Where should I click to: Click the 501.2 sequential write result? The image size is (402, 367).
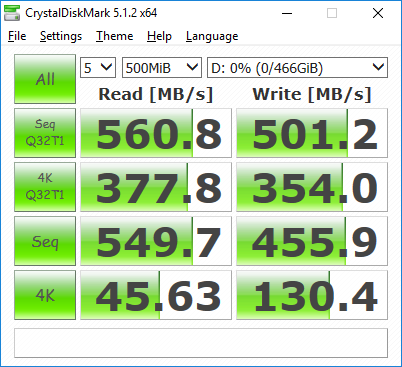click(312, 133)
